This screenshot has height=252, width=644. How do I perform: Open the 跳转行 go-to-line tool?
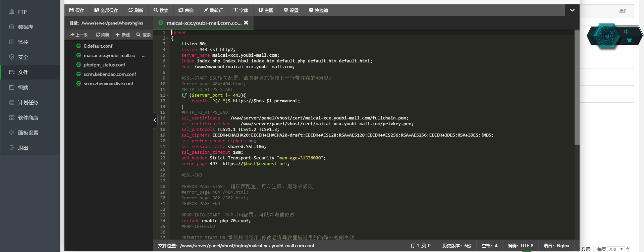pos(213,10)
